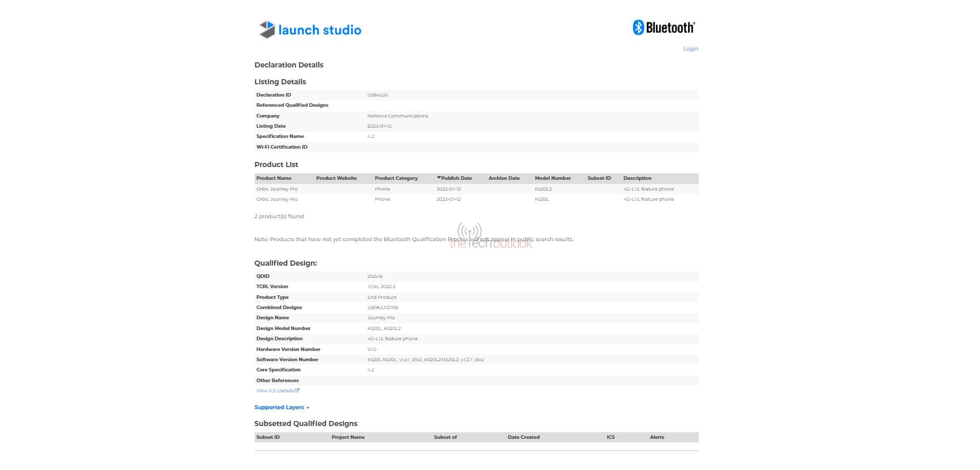This screenshot has height=470, width=980.
Task: Open the View ICS Details link
Action: coord(275,391)
